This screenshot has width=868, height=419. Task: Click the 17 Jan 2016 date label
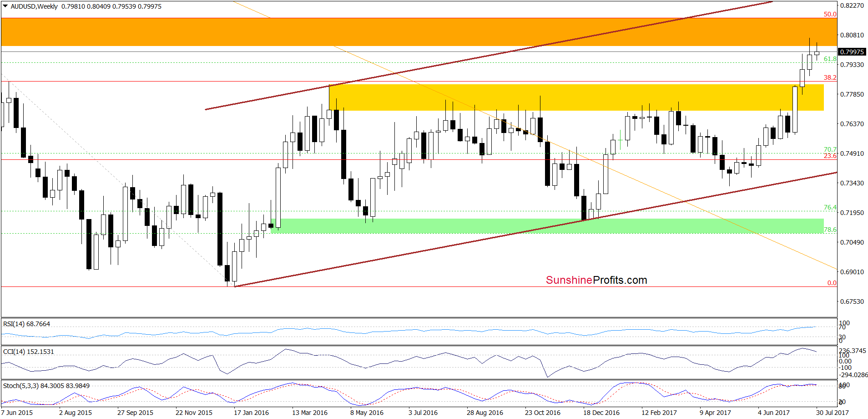pyautogui.click(x=251, y=413)
